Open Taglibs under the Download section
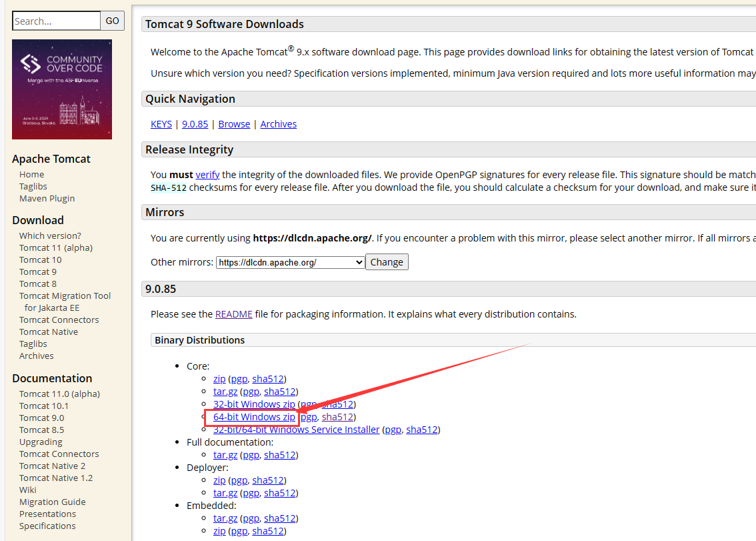The image size is (756, 541). [33, 344]
